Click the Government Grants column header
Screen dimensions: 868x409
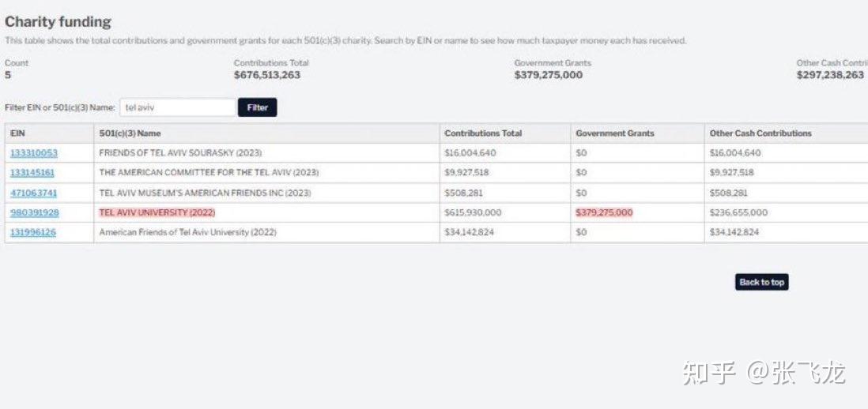coord(615,133)
